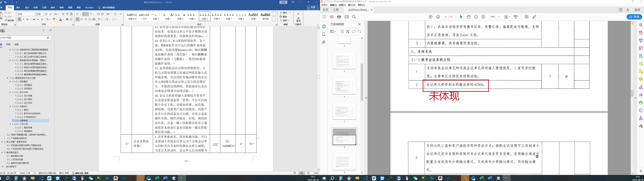The width and height of the screenshot is (644, 181).
Task: Rotate page clockwise in thumbnail panel
Action: (359, 31)
